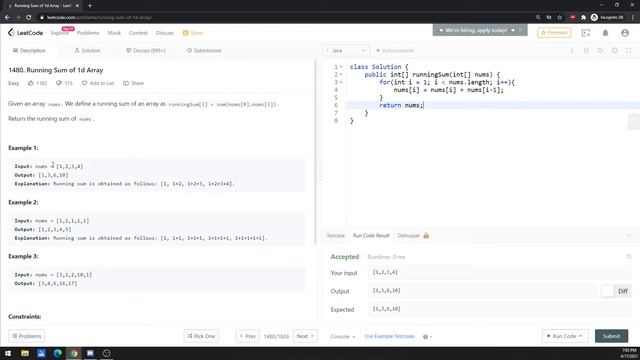Screen dimensions: 640x360
Task: Open the Problems nav item
Action: point(88,33)
